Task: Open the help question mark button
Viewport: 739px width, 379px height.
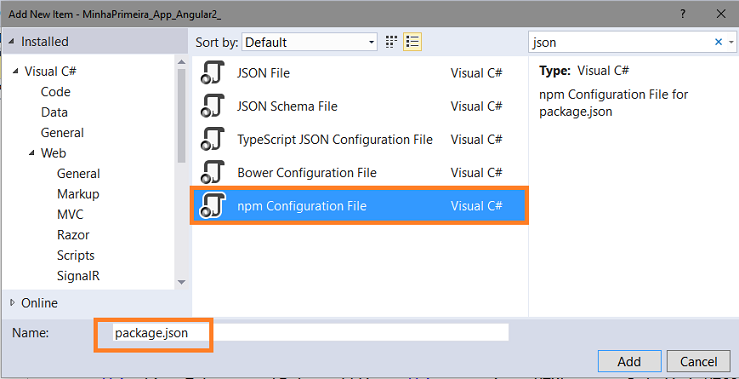Action: pos(682,14)
